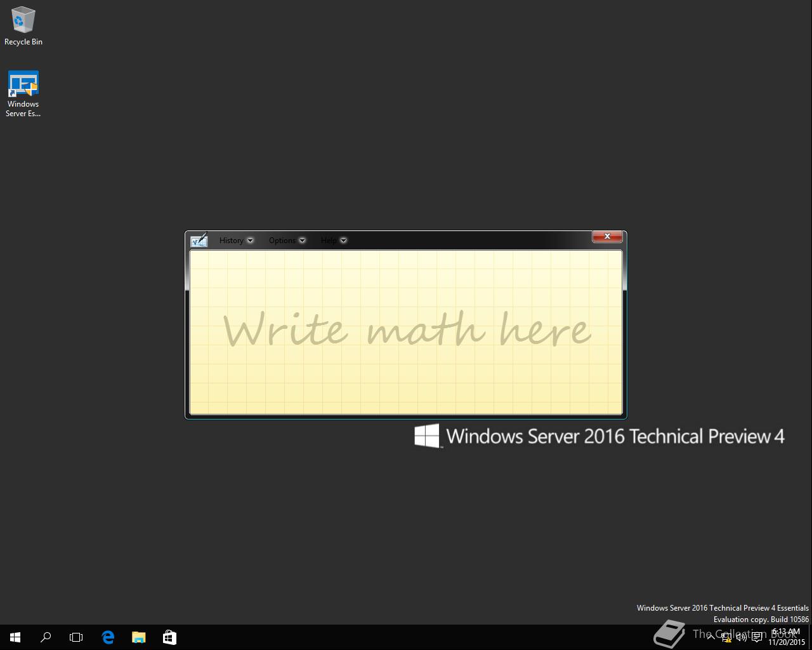
Task: Click the History dropdown arrow
Action: click(250, 241)
